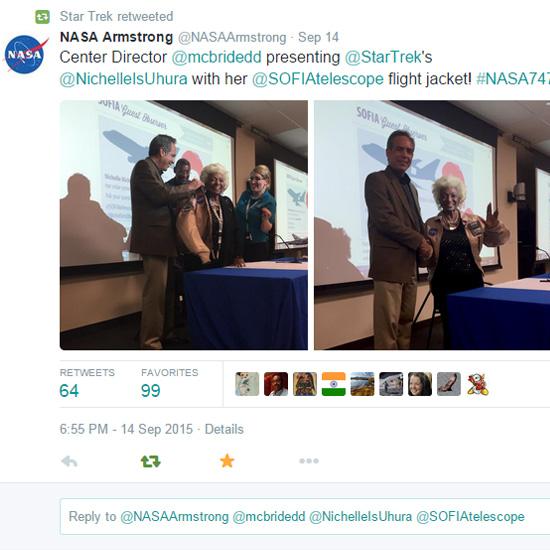View the 99 favorites list
The width and height of the screenshot is (550, 550).
[x=169, y=384]
